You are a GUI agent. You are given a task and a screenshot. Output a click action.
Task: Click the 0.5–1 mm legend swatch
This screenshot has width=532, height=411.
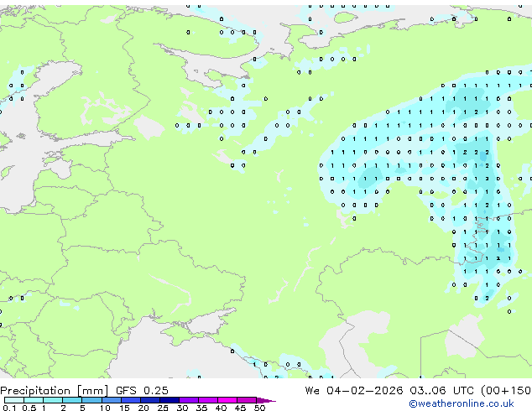34,400
